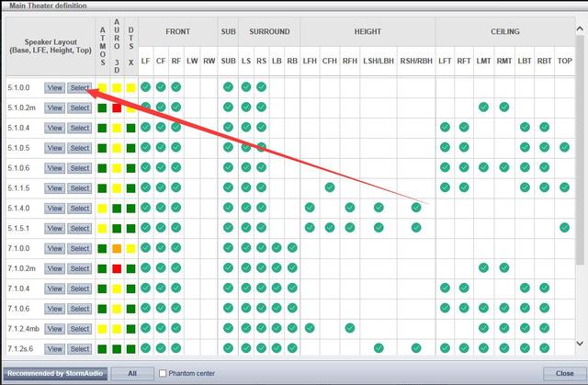Click View for the 5.1.0.0 layout

pyautogui.click(x=55, y=87)
